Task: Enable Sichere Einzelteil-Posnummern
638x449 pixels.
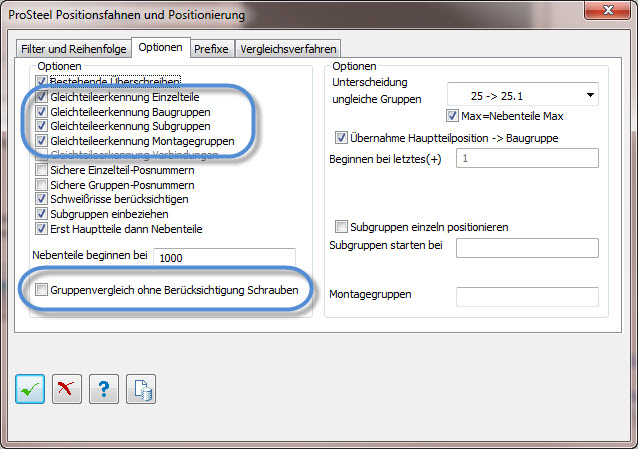Action: pos(41,170)
